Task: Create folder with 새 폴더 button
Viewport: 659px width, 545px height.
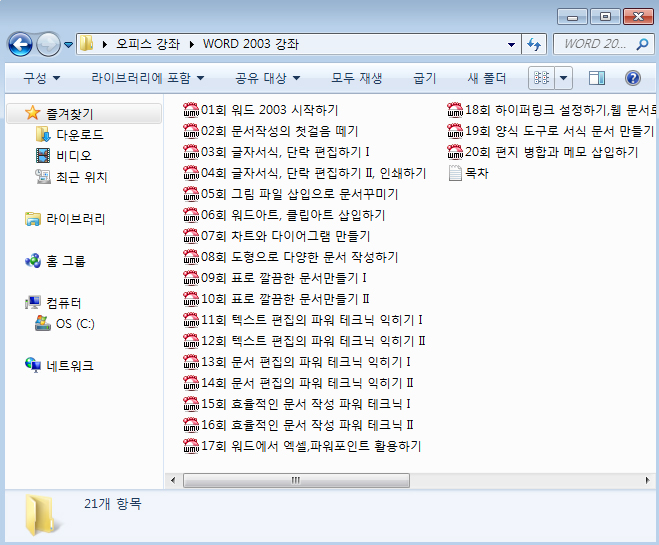Action: tap(487, 78)
